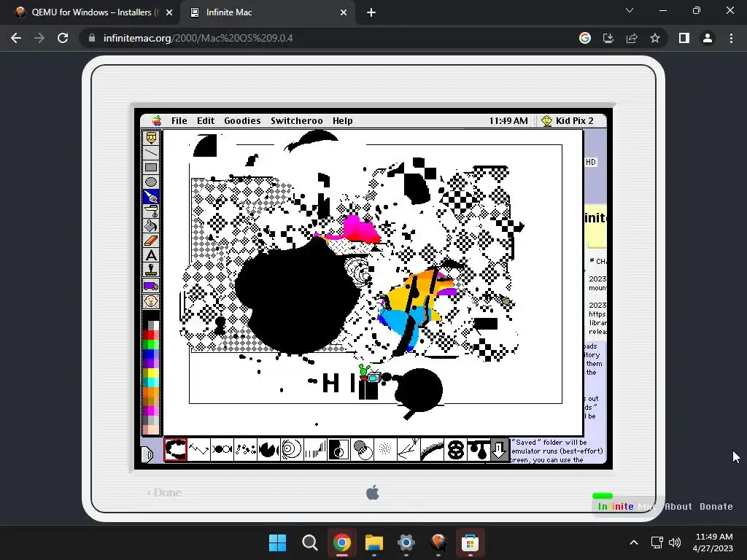
Task: Open the Chrome three-dot menu
Action: [731, 38]
